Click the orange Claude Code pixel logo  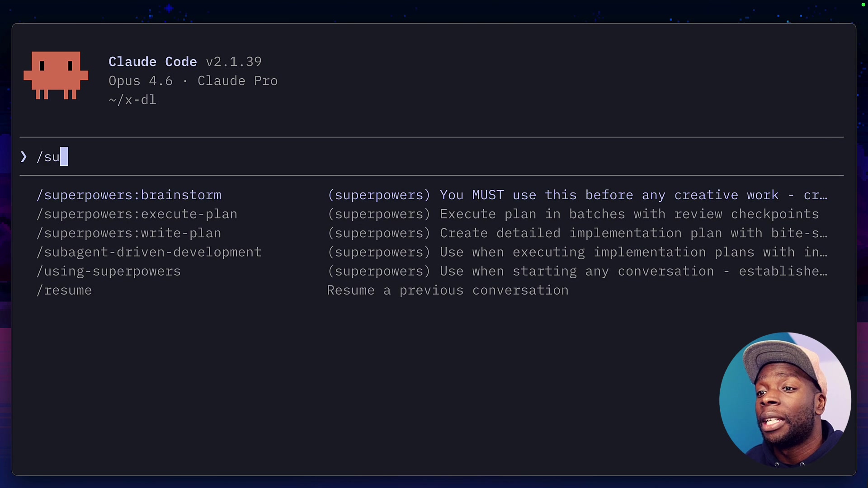click(x=56, y=76)
